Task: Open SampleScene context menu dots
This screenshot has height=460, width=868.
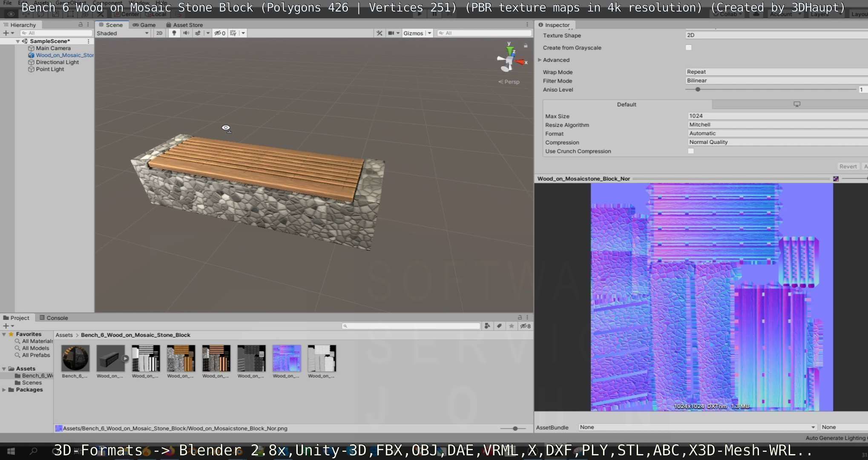Action: [x=88, y=41]
